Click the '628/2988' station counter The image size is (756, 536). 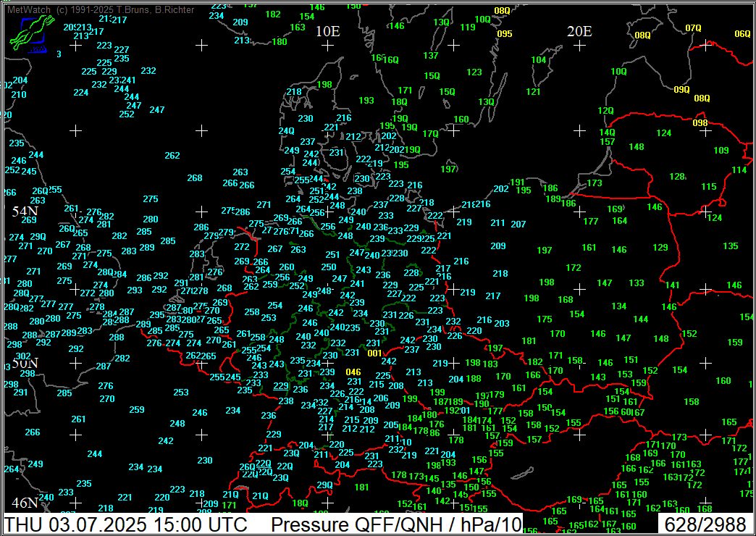(x=705, y=525)
